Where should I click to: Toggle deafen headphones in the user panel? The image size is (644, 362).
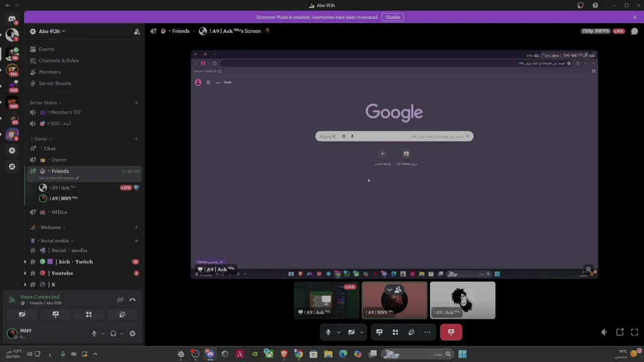[113, 333]
